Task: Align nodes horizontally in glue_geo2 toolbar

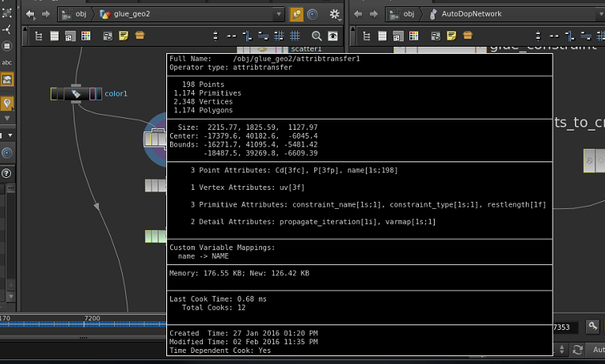Action: coord(263,36)
